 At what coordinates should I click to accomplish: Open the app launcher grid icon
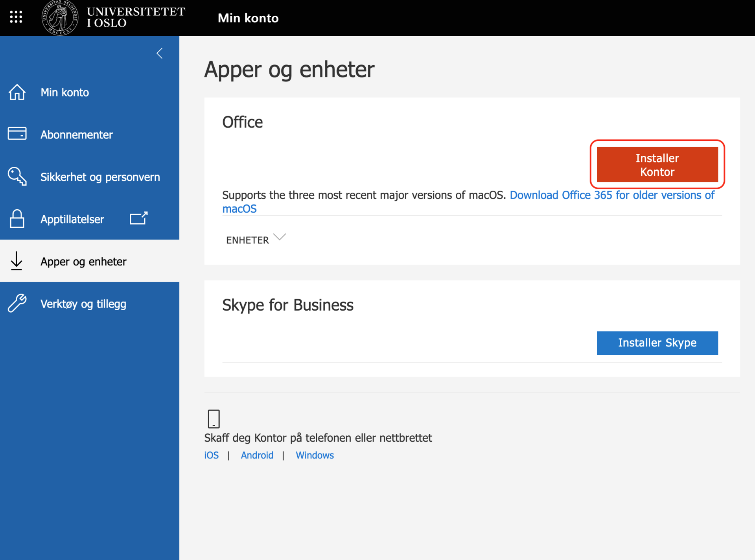tap(16, 17)
